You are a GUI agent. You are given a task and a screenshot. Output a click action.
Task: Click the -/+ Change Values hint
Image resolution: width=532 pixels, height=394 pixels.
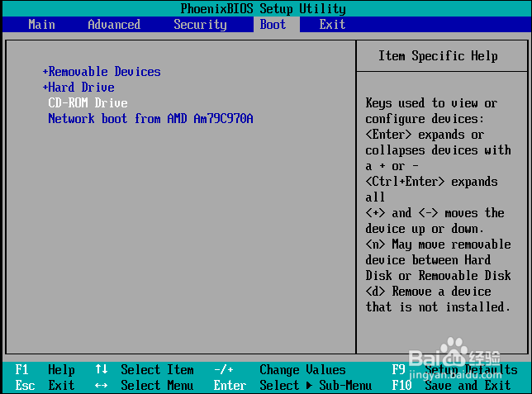pyautogui.click(x=279, y=369)
